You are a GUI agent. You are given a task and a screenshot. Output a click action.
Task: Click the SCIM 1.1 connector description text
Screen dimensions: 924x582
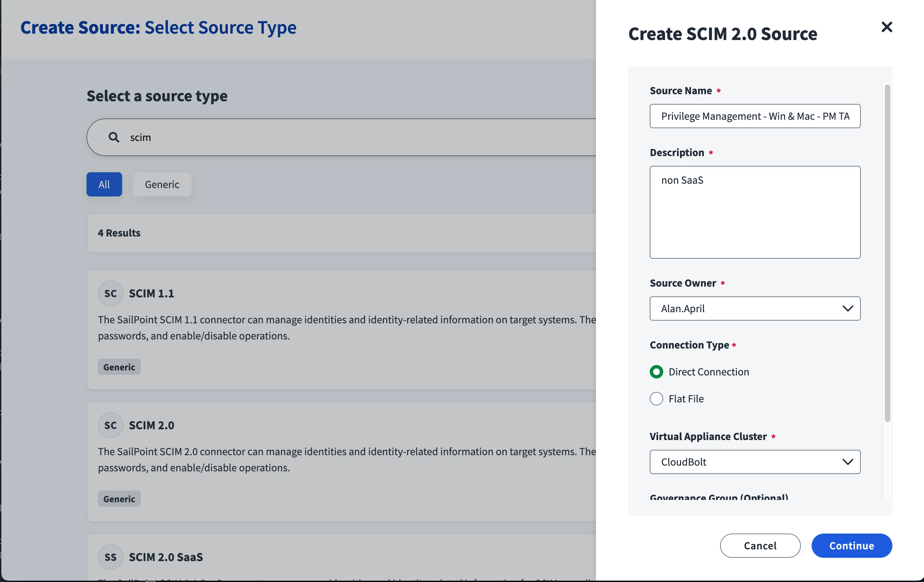point(347,328)
